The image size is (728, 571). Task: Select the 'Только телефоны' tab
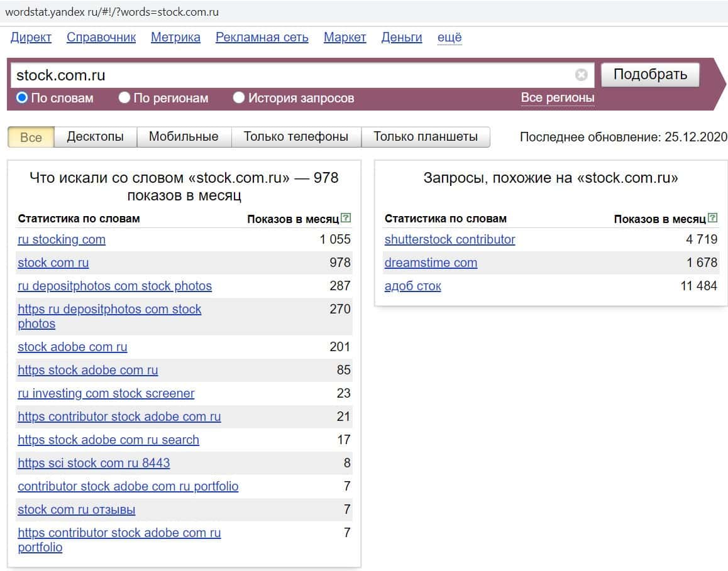click(296, 137)
